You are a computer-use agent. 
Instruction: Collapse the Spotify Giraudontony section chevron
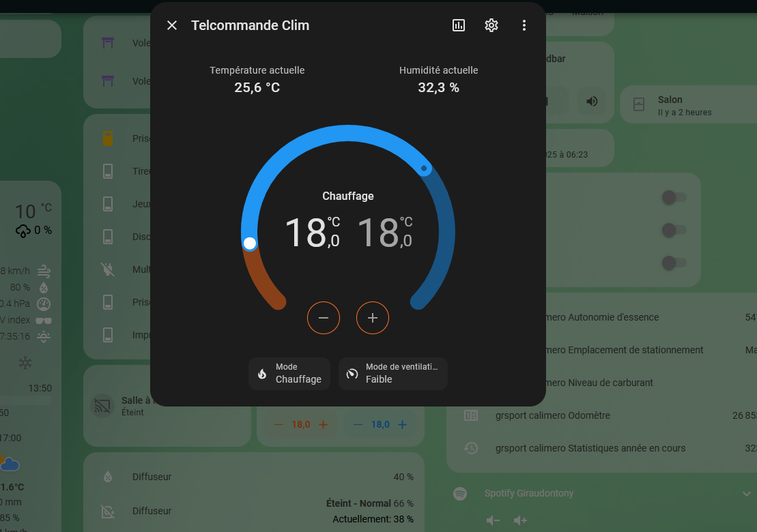(746, 493)
